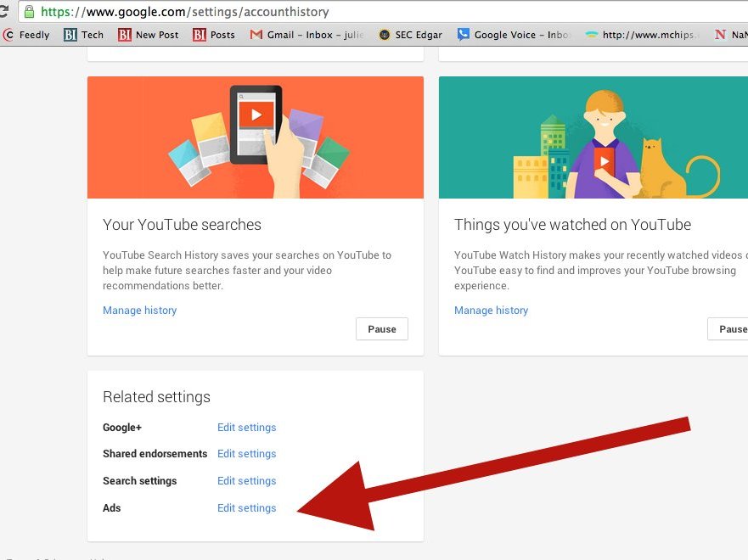Click Manage history under YouTube searches

pyautogui.click(x=139, y=311)
